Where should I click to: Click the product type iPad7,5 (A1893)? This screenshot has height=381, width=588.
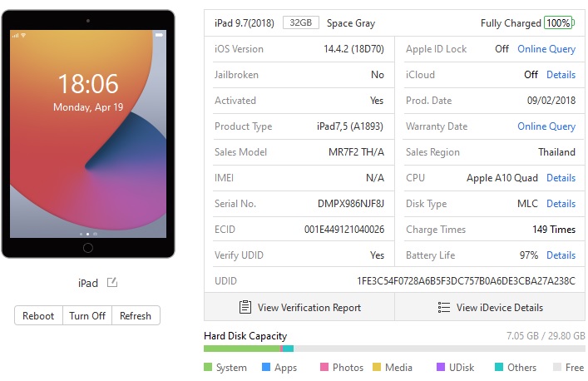(x=350, y=126)
